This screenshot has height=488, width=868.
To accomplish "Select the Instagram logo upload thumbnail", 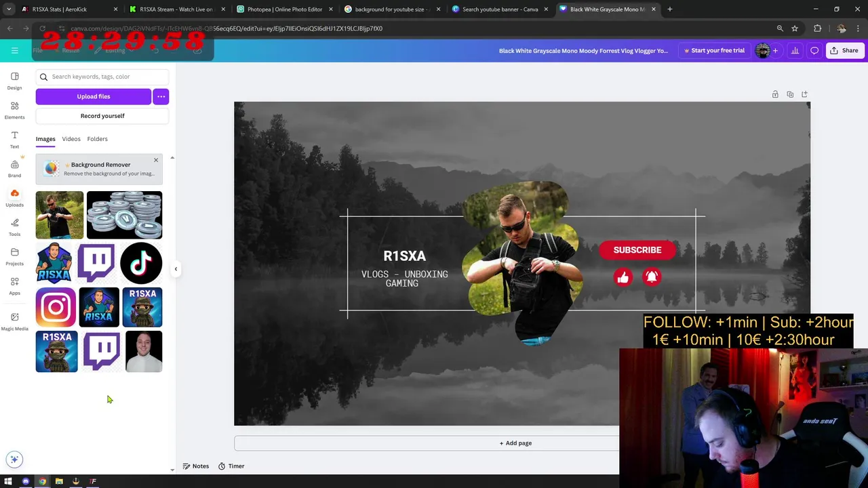I will [x=56, y=307].
